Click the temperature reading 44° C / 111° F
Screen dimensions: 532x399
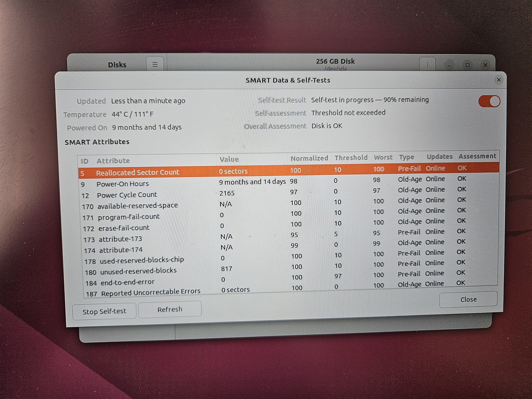132,114
